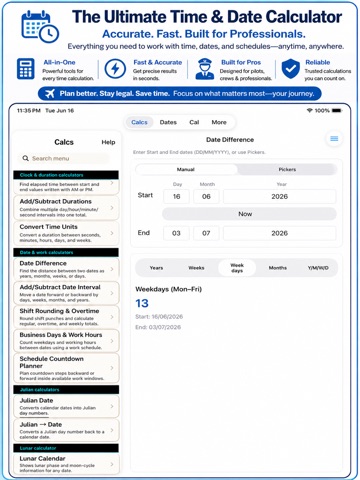Click the Date Difference panel title
Image resolution: width=360 pixels, height=480 pixels.
pos(230,140)
